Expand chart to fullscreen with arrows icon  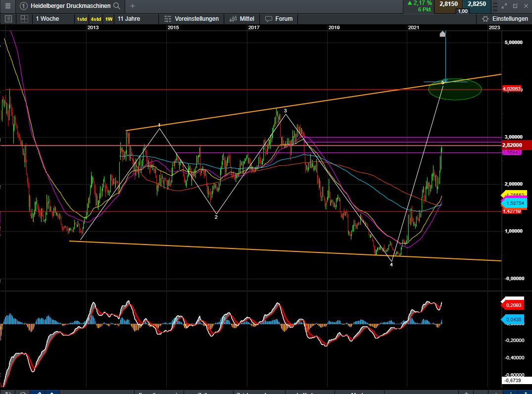[x=504, y=6]
